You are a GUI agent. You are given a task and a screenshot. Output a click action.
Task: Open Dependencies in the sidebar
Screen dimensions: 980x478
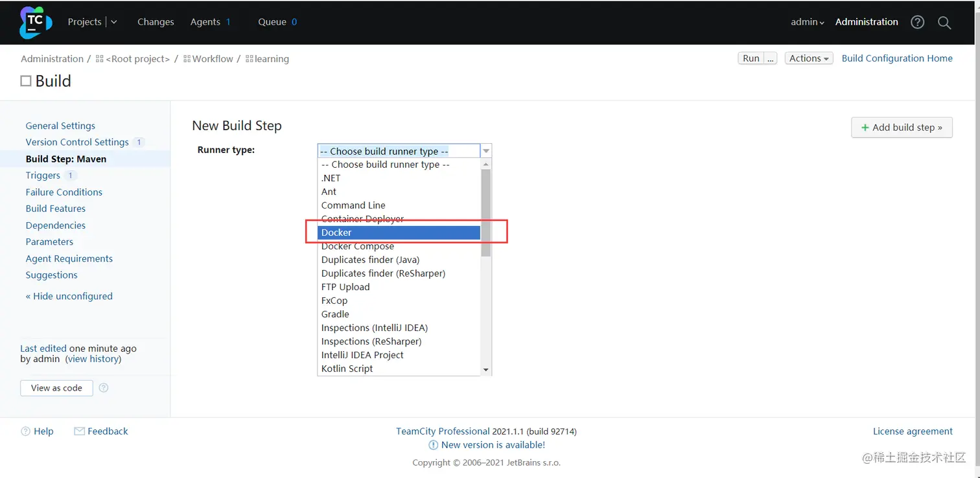point(56,225)
